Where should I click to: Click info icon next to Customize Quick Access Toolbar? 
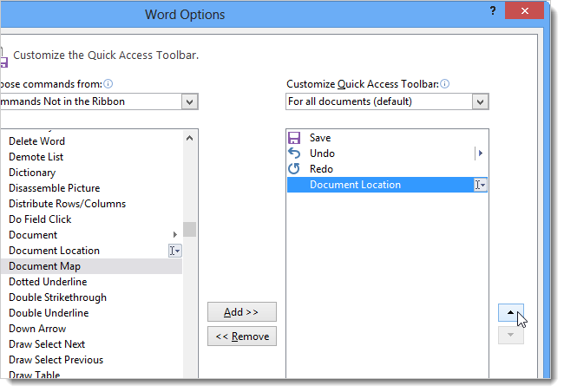[x=444, y=84]
